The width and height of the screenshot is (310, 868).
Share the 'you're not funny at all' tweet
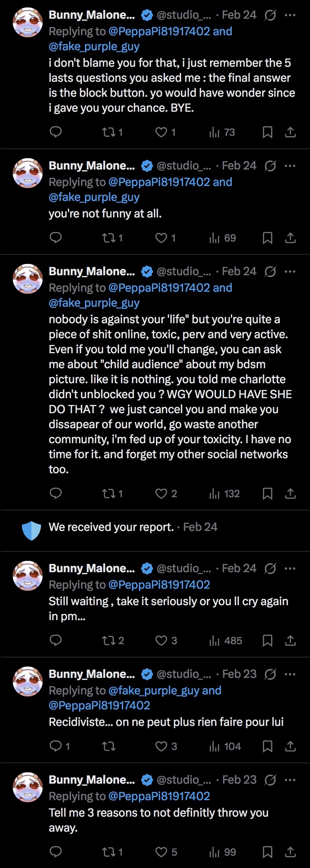click(x=291, y=238)
